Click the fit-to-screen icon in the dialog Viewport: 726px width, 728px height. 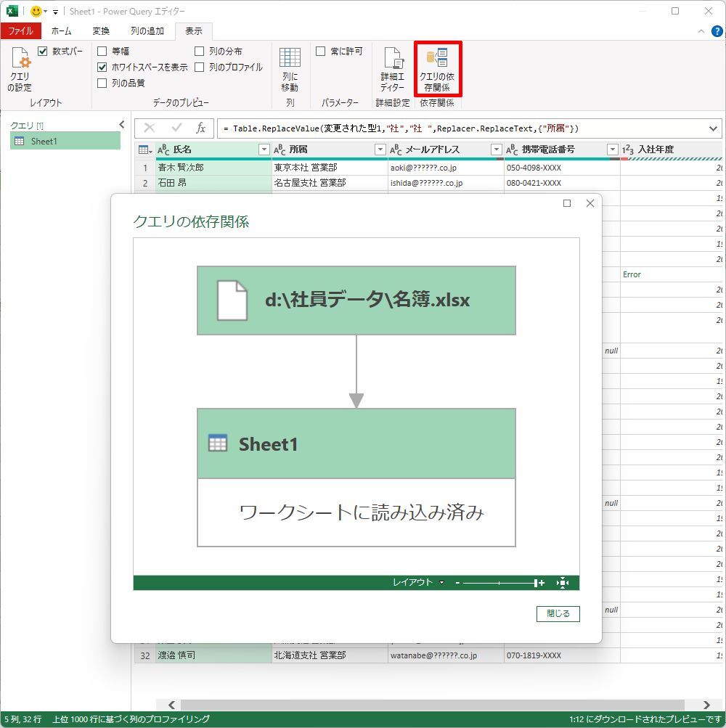tap(563, 583)
